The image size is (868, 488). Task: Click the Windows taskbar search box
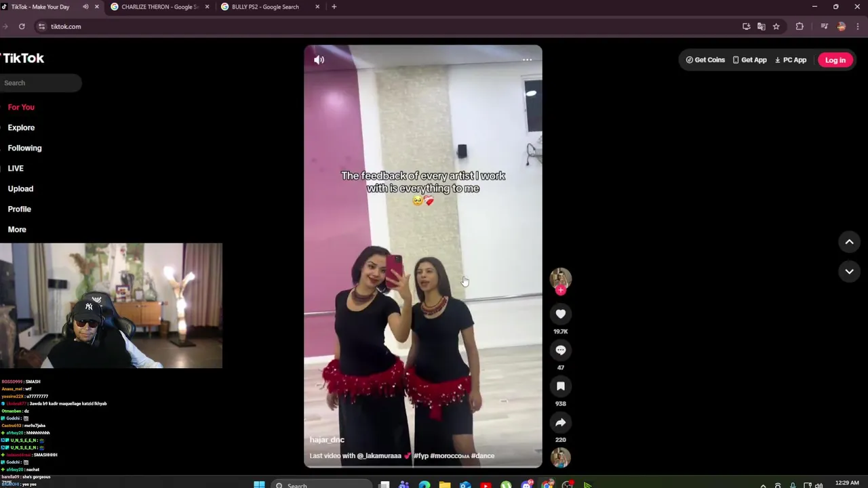point(322,485)
